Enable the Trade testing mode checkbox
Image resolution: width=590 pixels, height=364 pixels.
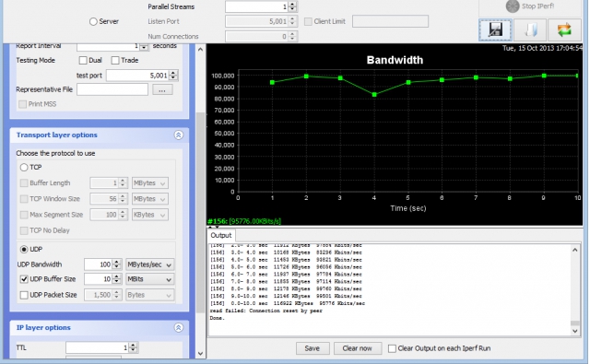(115, 60)
